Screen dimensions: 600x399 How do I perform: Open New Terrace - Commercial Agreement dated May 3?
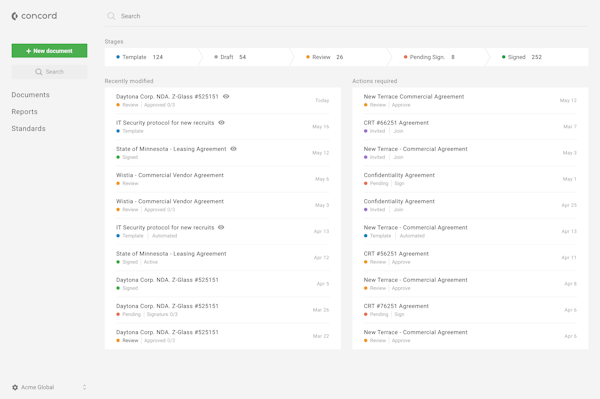click(x=470, y=153)
